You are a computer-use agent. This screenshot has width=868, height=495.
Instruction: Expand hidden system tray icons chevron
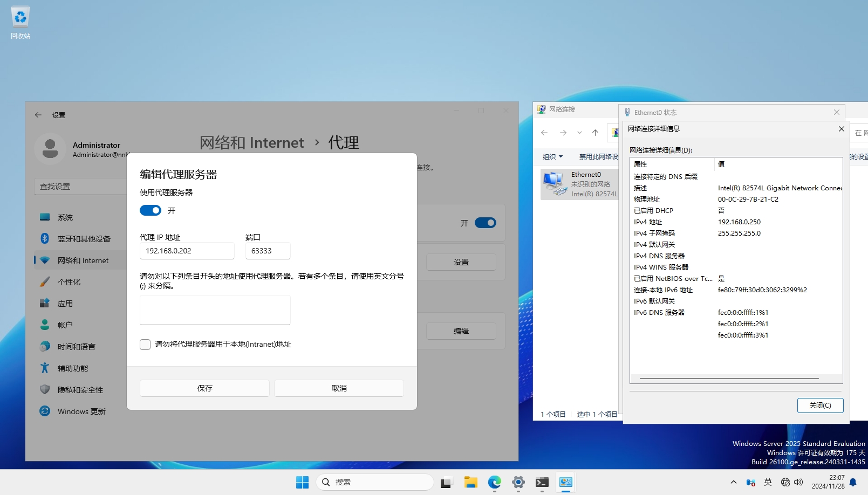tap(733, 482)
